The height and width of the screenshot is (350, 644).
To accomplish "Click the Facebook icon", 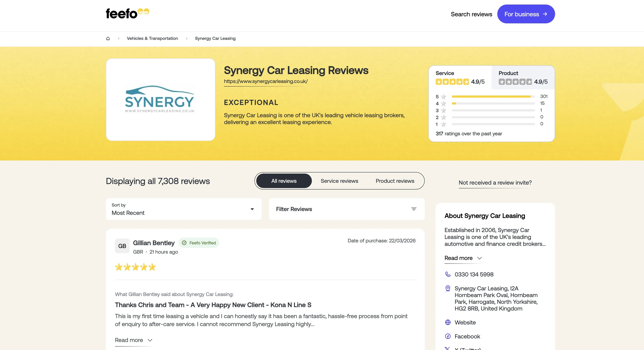I will click(448, 336).
